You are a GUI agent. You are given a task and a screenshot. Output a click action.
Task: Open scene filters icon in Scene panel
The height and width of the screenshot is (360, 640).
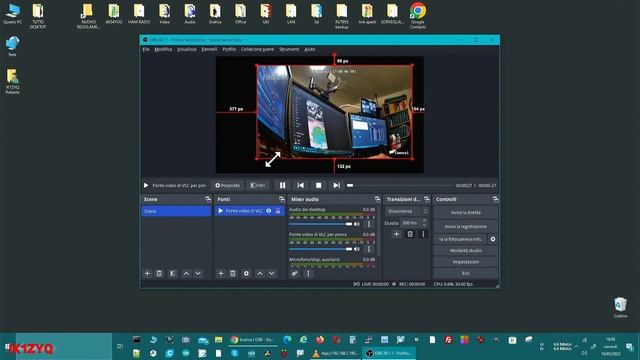pos(173,273)
